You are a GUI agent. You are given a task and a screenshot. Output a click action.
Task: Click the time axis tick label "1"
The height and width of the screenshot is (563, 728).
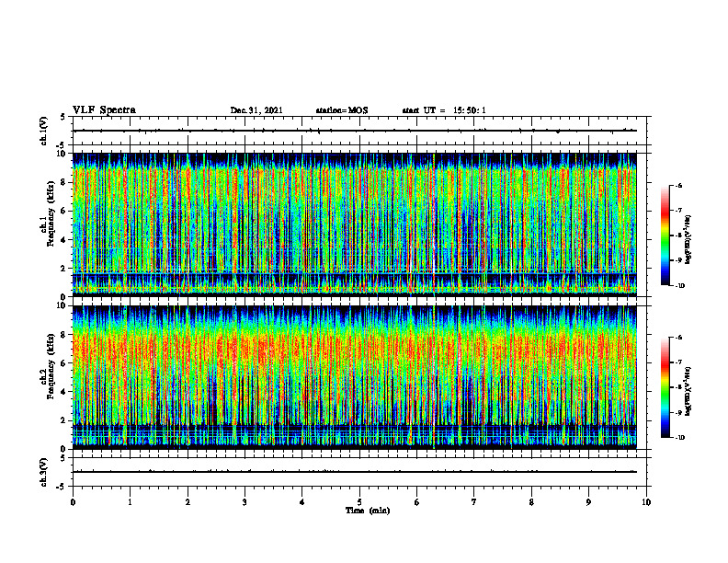pos(130,502)
